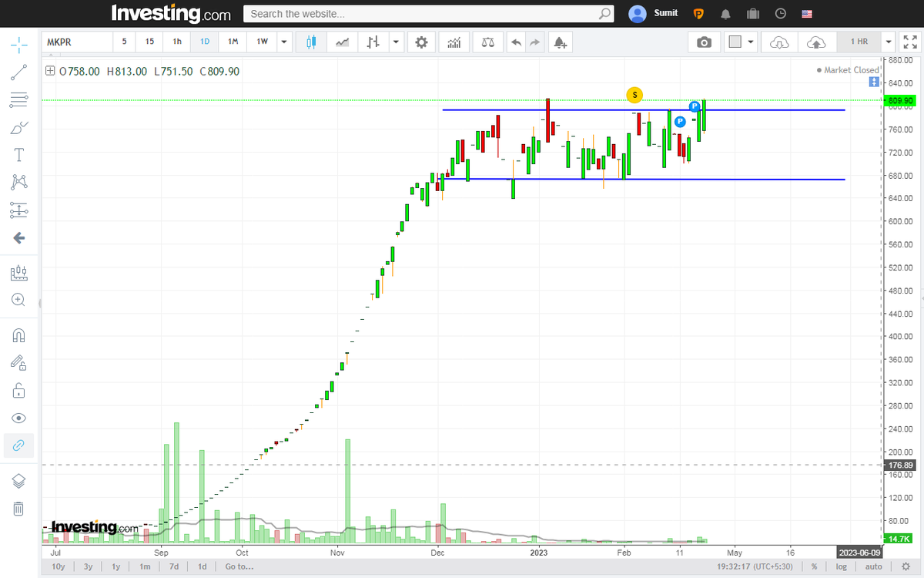Select the trend line drawing tool
The image size is (924, 578).
pos(18,73)
